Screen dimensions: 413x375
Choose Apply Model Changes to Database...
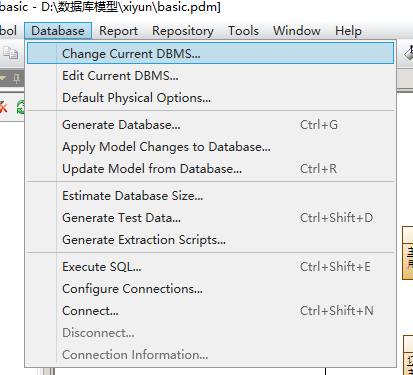pyautogui.click(x=210, y=147)
